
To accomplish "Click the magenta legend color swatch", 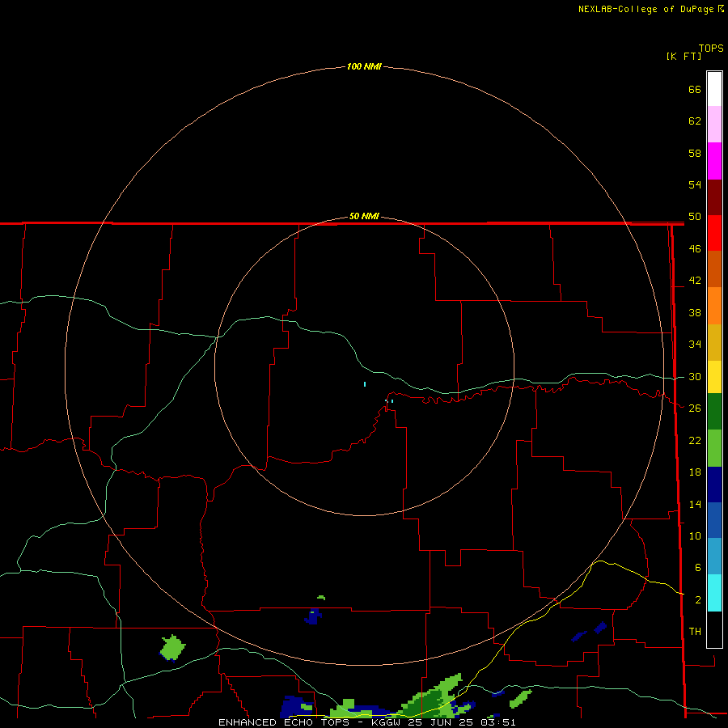I will click(714, 161).
